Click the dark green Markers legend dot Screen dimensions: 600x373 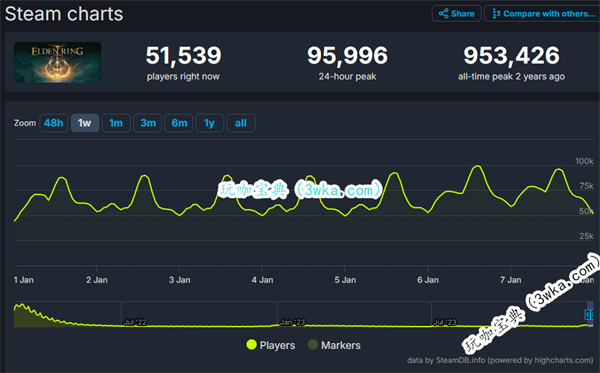click(313, 345)
